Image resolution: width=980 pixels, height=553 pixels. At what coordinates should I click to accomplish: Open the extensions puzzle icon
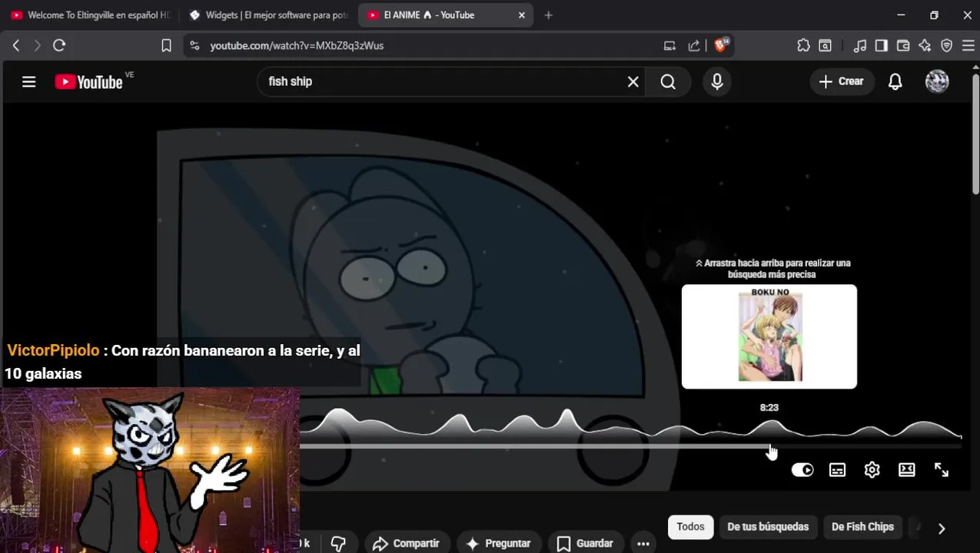803,45
